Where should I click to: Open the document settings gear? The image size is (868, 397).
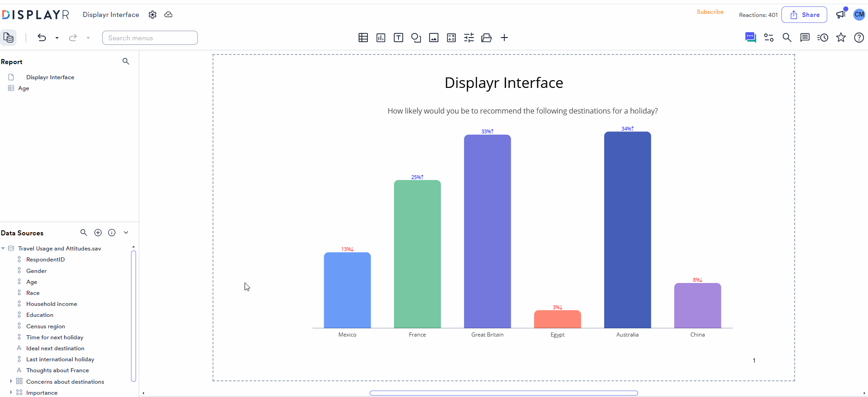(x=153, y=15)
